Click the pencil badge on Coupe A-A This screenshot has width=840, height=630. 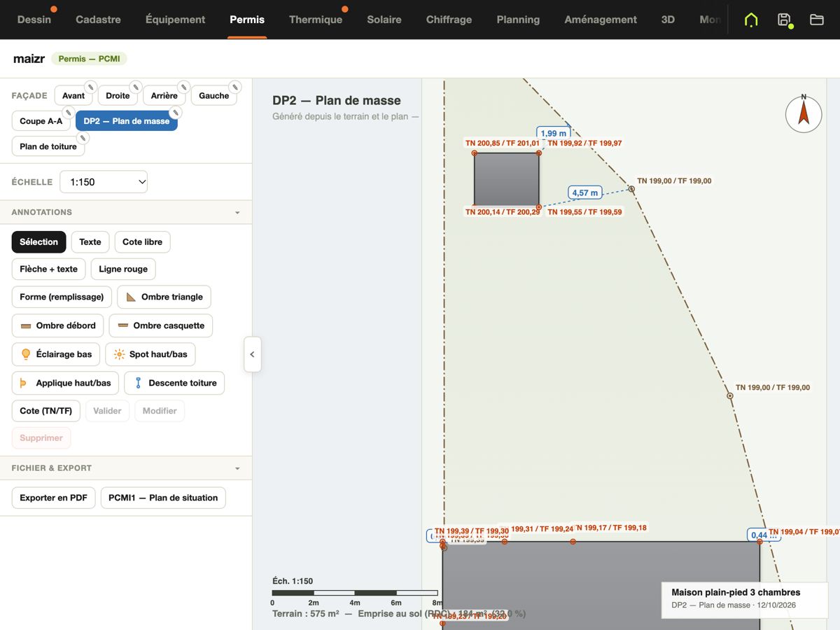[68, 112]
